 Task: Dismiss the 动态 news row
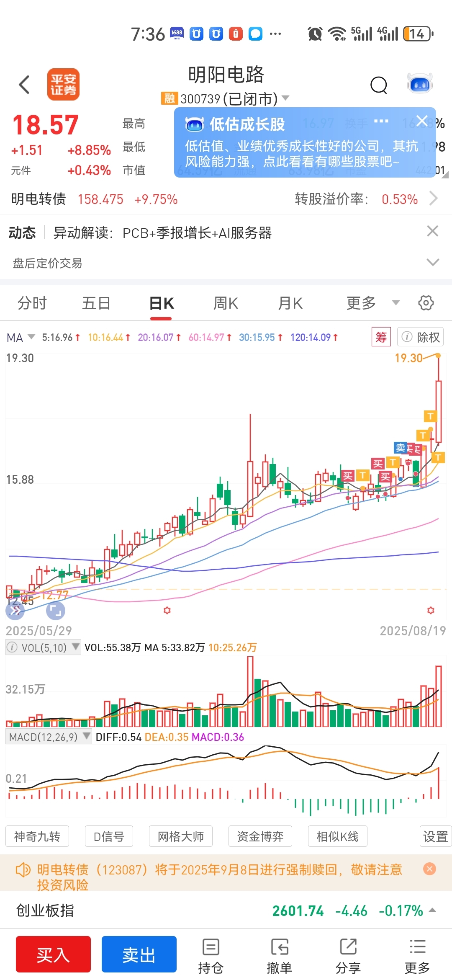click(x=432, y=231)
